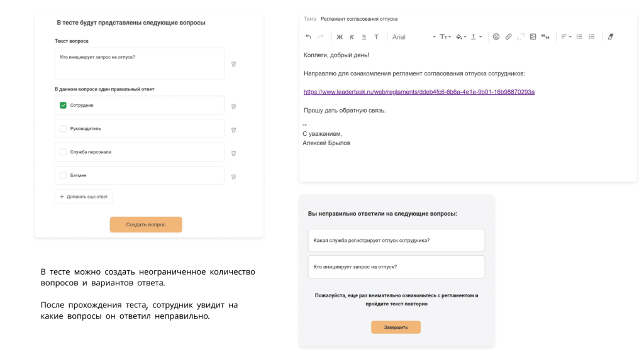Open the text alignment dropdown
Viewport: 644px width, 362px height.
coord(565,36)
